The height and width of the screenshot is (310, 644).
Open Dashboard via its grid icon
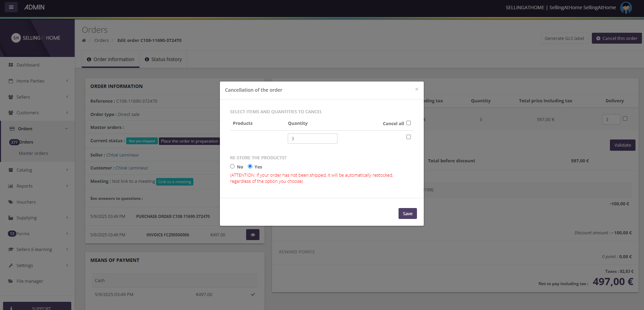11,65
